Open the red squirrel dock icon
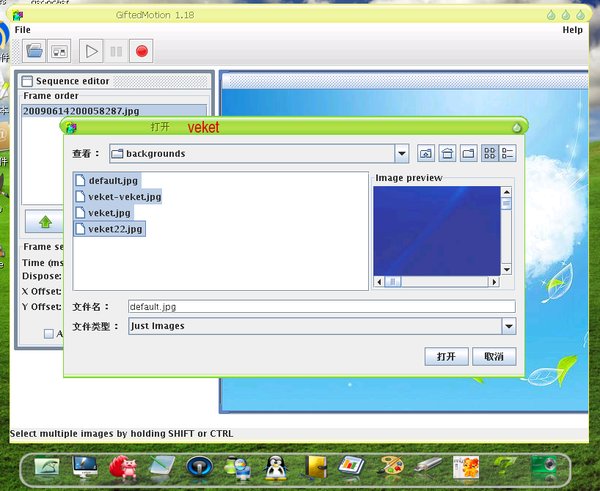 coord(123,468)
